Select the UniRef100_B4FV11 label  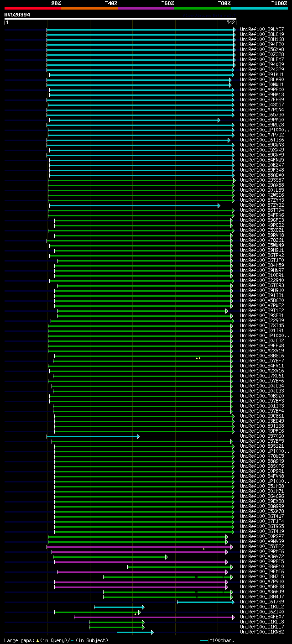pyautogui.click(x=262, y=366)
